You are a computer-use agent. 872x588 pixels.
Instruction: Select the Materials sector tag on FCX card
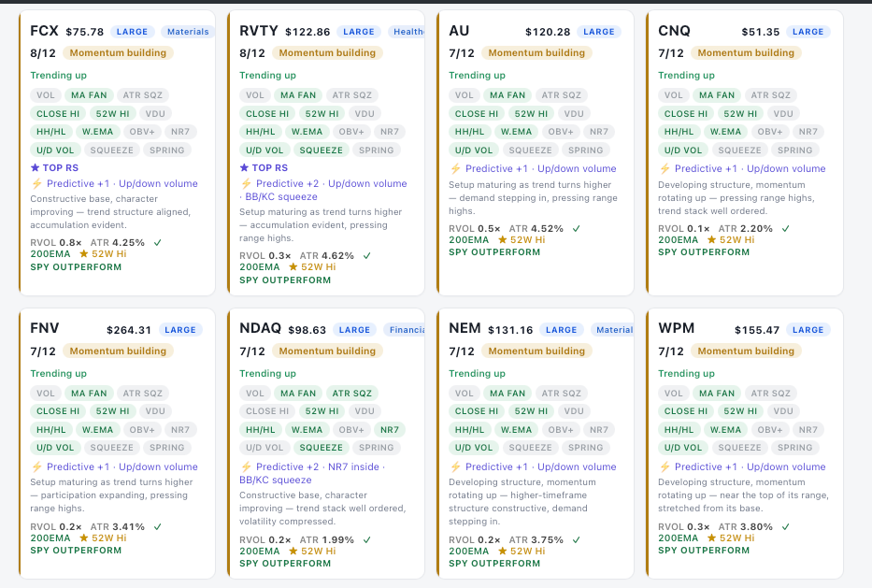coord(188,32)
